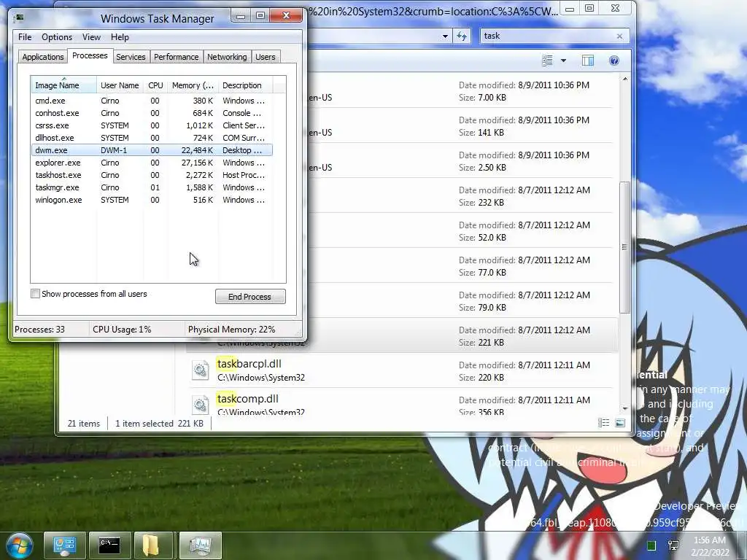747x560 pixels.
Task: Open the view options dropdown arrow in Explorer
Action: (564, 61)
